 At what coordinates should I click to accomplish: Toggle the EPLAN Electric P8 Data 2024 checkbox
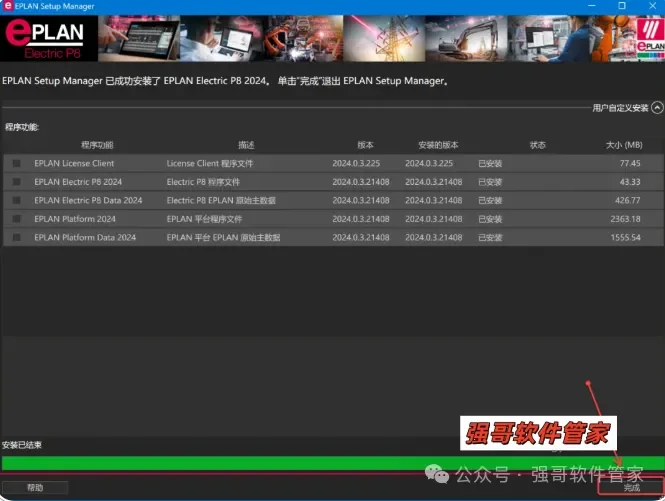click(x=17, y=200)
